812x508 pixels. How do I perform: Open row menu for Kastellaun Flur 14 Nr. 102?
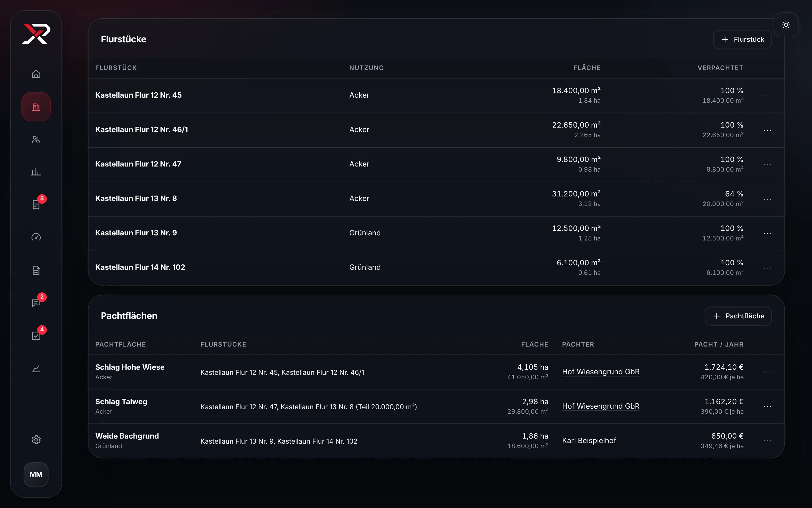[x=767, y=268]
